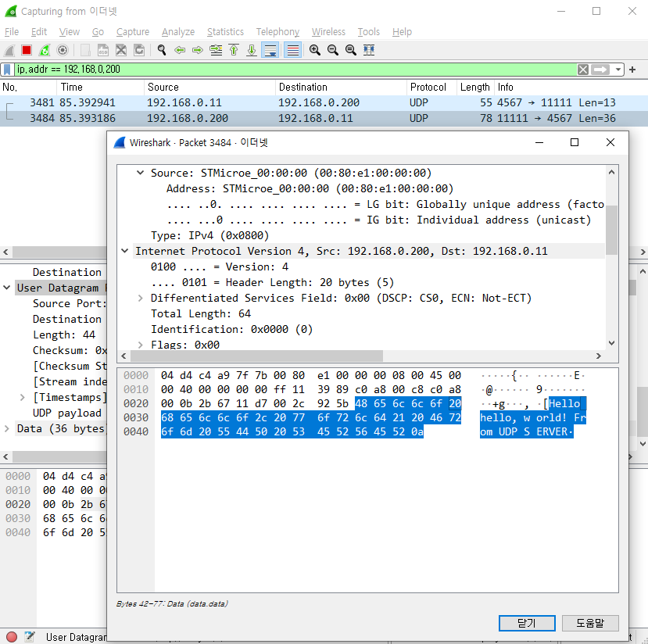Screen dimensions: 648x644
Task: Go back in packet history
Action: pos(180,50)
